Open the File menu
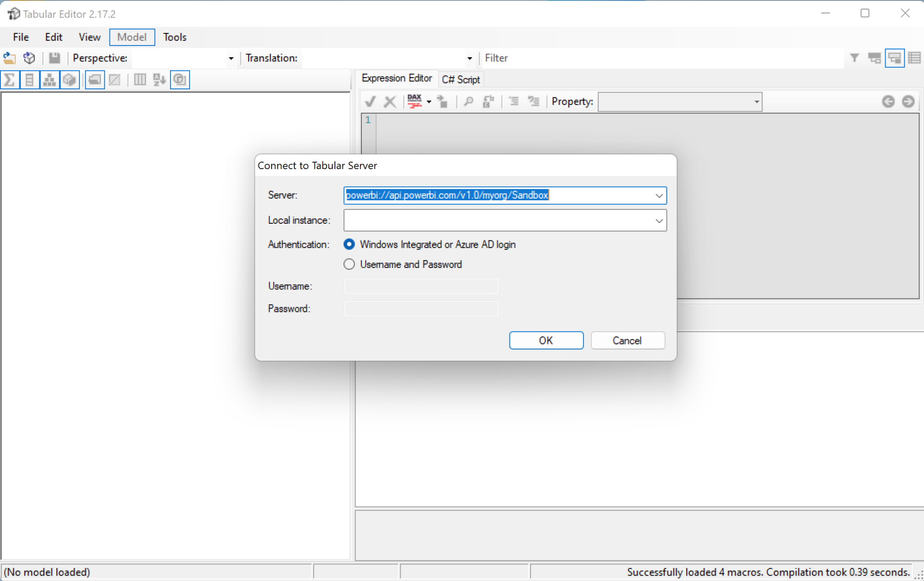Screen dimensions: 924x581 [x=21, y=37]
